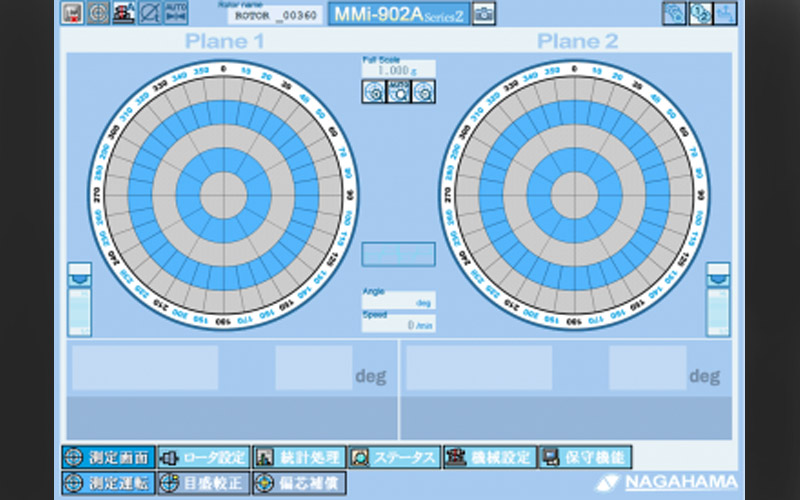Click the left full scale zoom icon
The width and height of the screenshot is (800, 500).
coord(373,92)
